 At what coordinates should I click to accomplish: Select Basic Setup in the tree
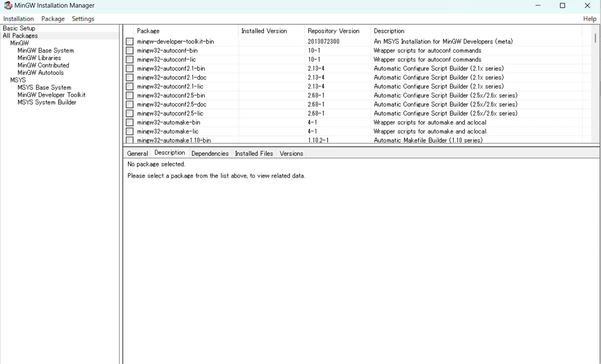(x=19, y=28)
